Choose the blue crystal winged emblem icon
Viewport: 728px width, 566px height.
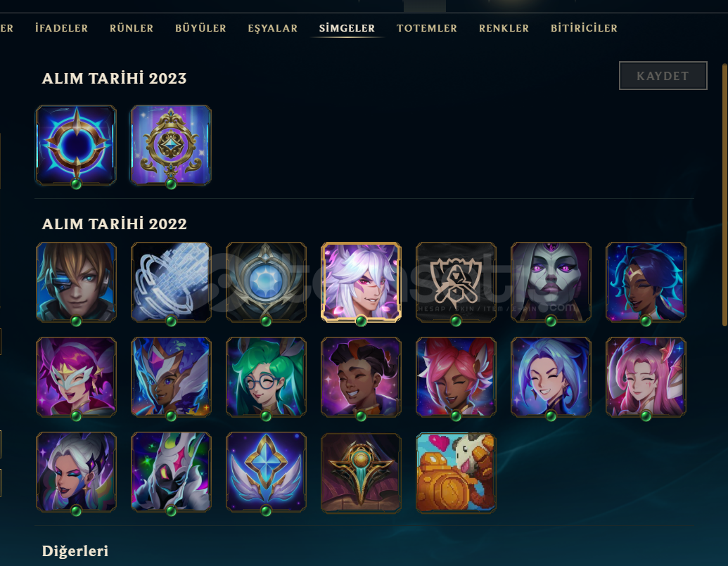coord(266,472)
